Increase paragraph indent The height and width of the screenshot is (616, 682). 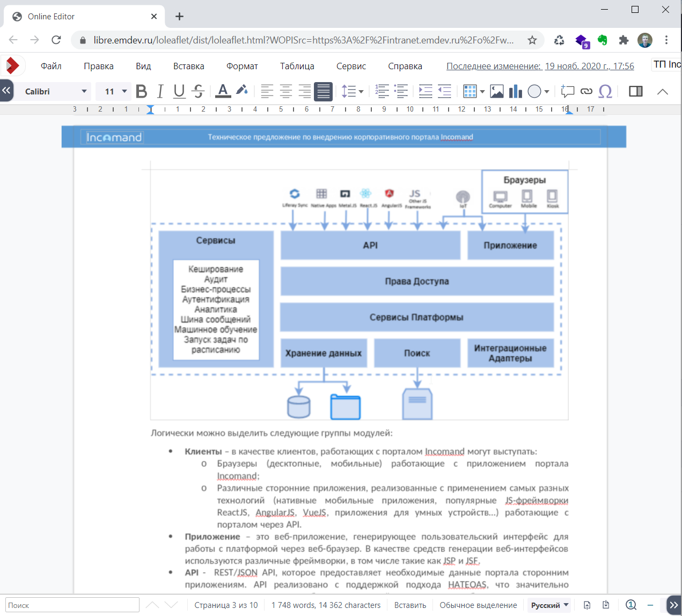[x=426, y=91]
